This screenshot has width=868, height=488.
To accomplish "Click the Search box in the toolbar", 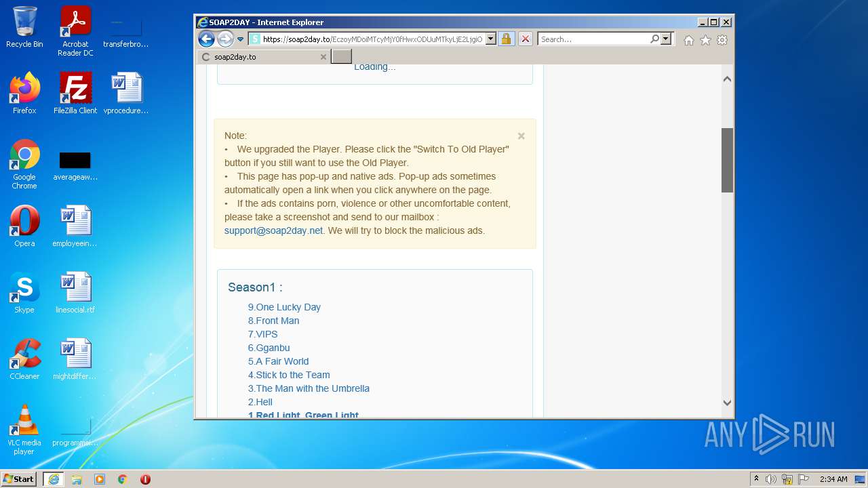I will pos(594,39).
